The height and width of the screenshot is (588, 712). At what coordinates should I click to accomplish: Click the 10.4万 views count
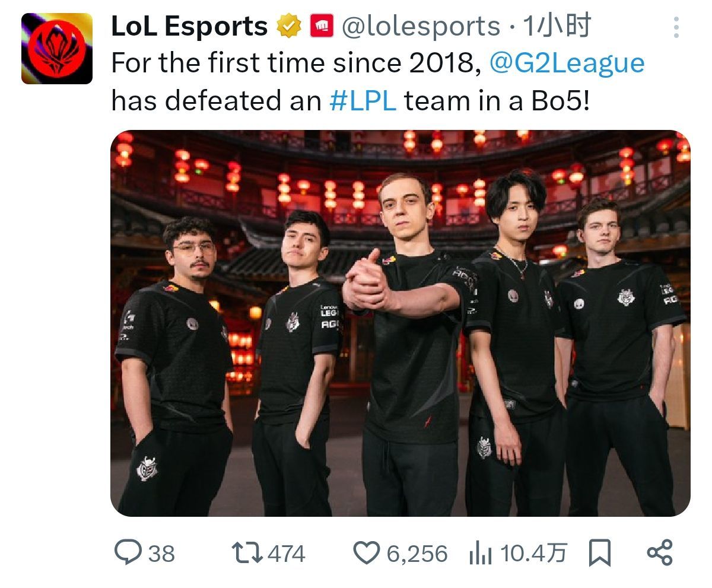click(533, 554)
